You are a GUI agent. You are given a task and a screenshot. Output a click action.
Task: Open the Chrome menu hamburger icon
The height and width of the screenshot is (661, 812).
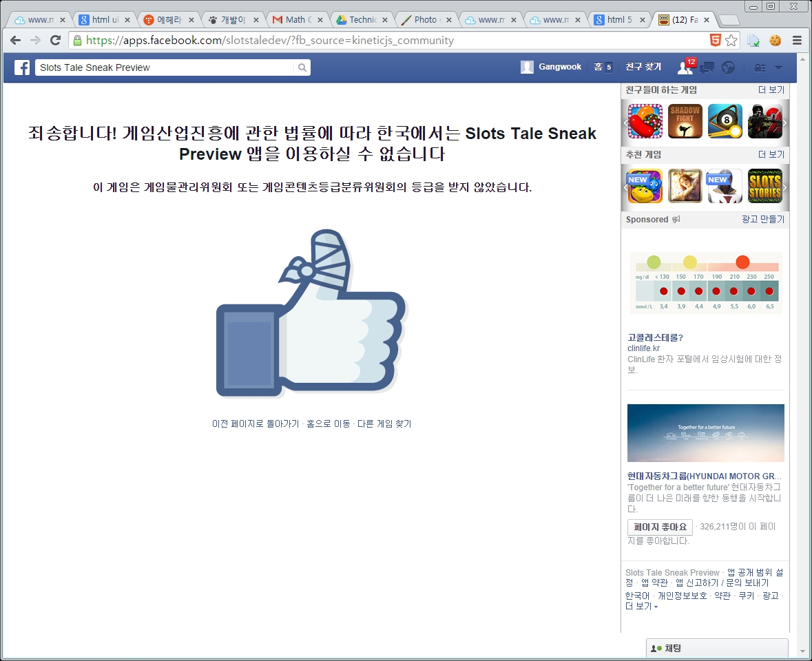point(797,41)
